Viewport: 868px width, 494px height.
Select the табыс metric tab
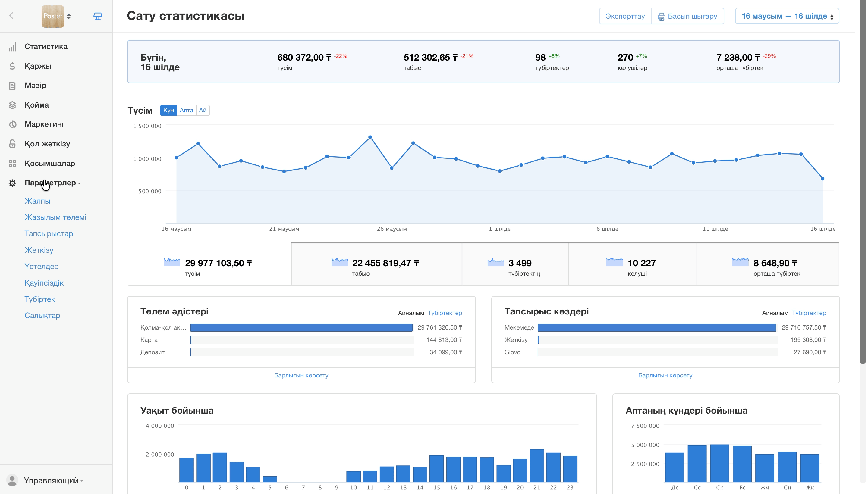click(376, 264)
